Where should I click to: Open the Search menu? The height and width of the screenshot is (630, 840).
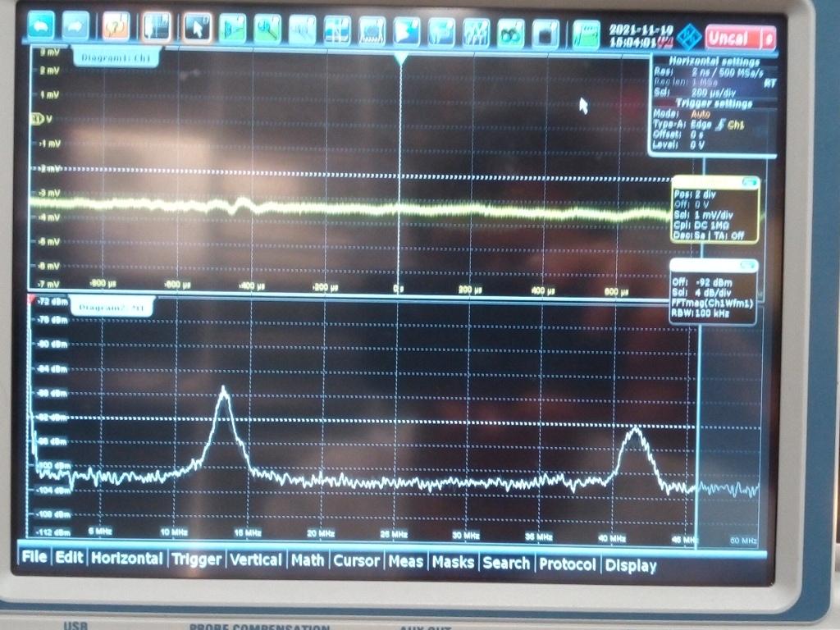tap(505, 563)
